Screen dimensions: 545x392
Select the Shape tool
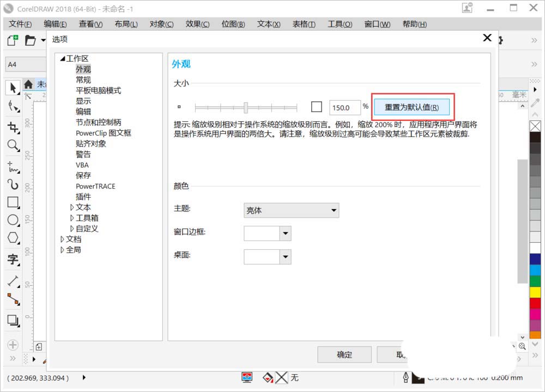click(12, 107)
